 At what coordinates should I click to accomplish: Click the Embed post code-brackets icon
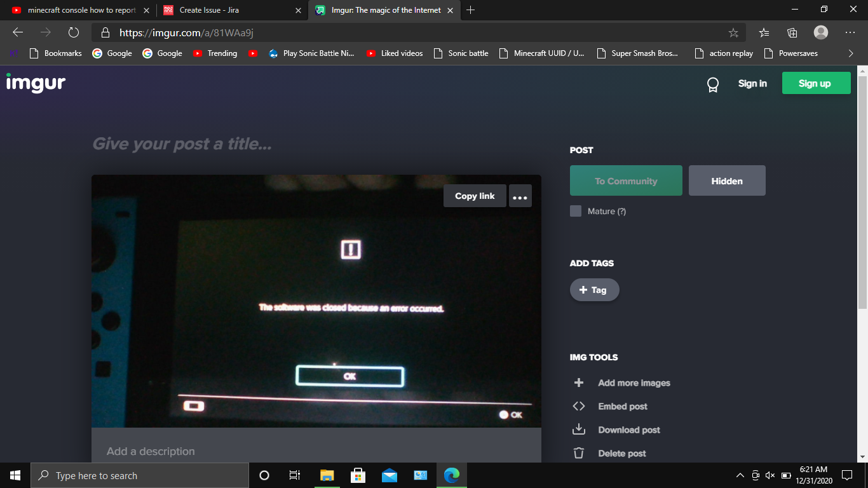579,406
